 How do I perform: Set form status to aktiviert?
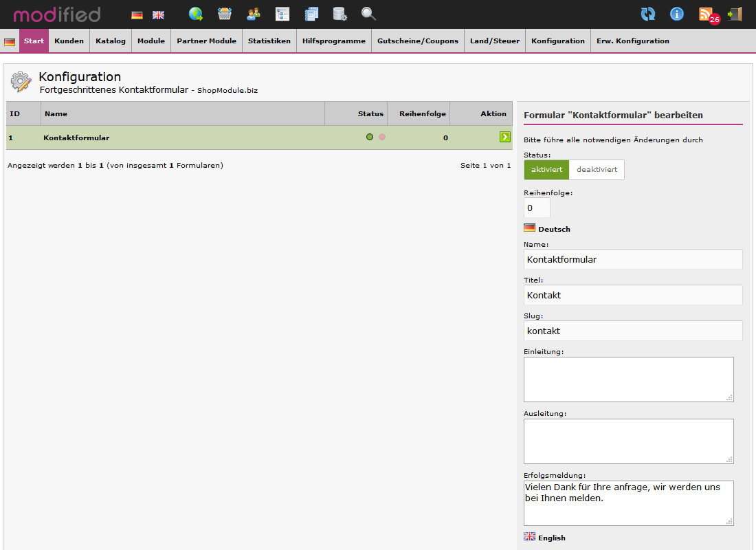[x=546, y=170]
